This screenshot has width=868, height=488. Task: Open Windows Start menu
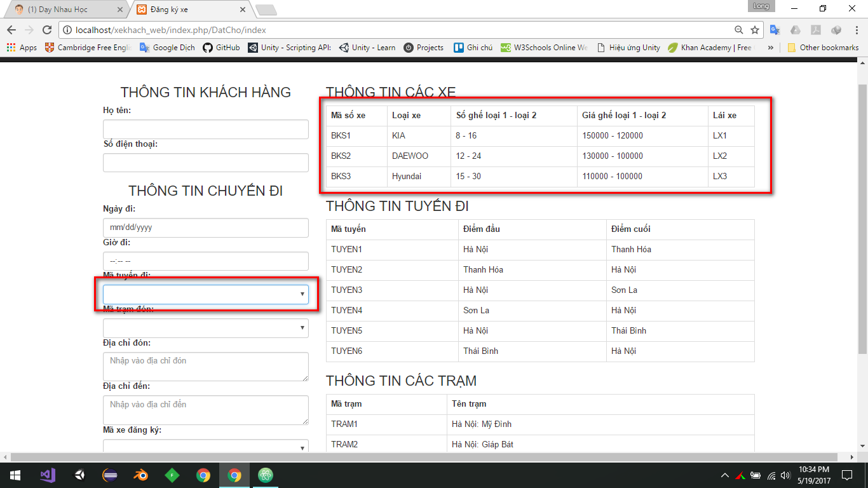(x=15, y=475)
